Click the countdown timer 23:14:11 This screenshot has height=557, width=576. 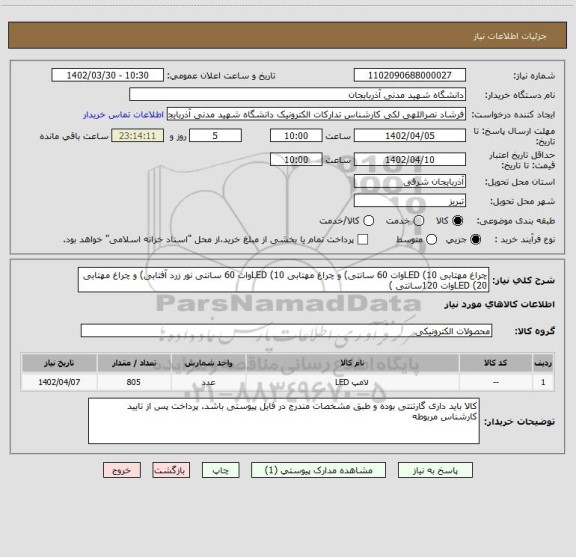pos(138,136)
